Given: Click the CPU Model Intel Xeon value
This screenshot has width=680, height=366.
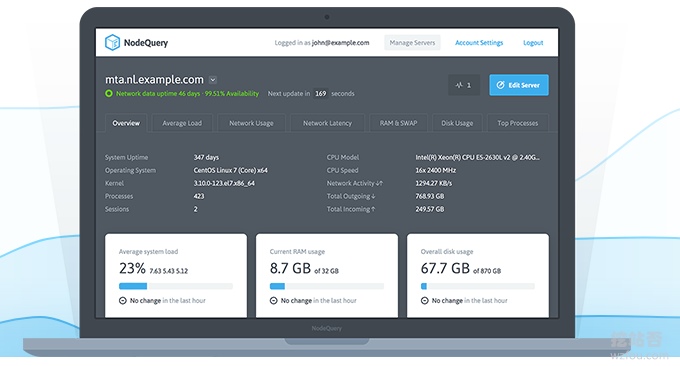Looking at the screenshot, I should (x=477, y=157).
